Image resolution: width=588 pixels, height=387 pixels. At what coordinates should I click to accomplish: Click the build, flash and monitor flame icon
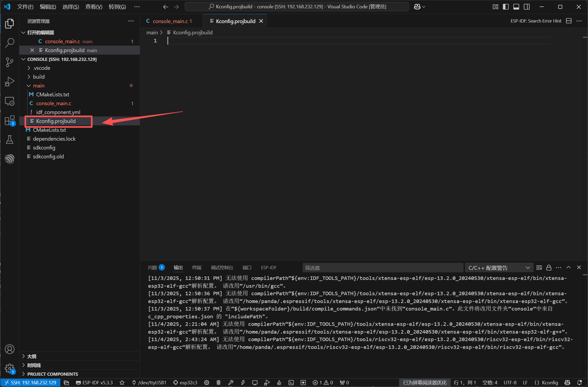279,382
